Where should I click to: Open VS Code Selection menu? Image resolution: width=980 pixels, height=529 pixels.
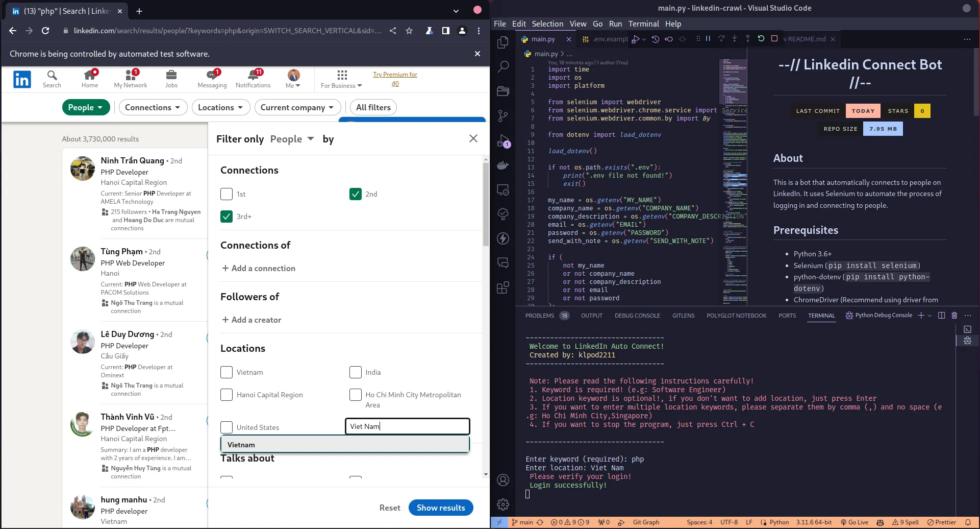pos(547,23)
